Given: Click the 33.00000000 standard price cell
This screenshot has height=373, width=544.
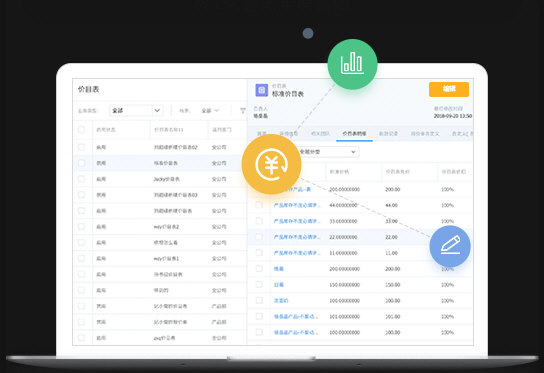Looking at the screenshot, I should point(343,221).
